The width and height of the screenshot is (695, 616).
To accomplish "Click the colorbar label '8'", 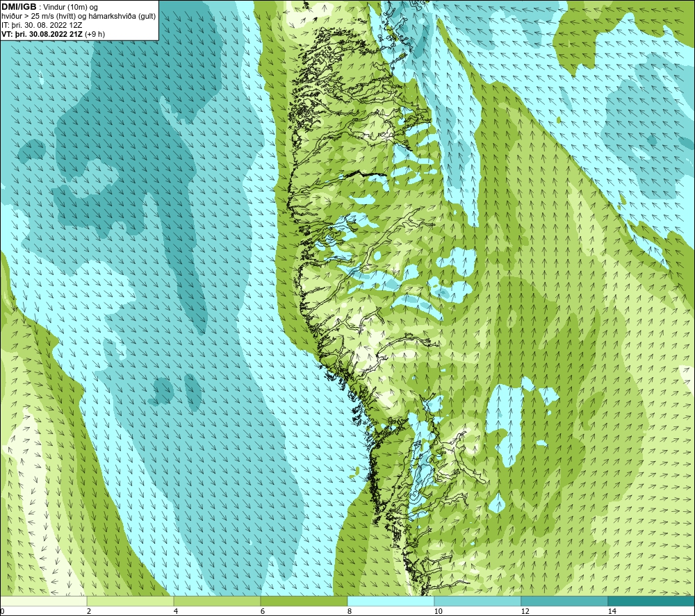I will coord(350,611).
